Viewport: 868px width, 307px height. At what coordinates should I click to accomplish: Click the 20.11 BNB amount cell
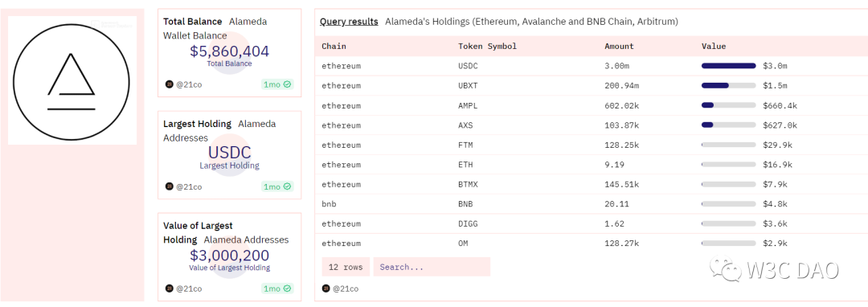pyautogui.click(x=616, y=203)
